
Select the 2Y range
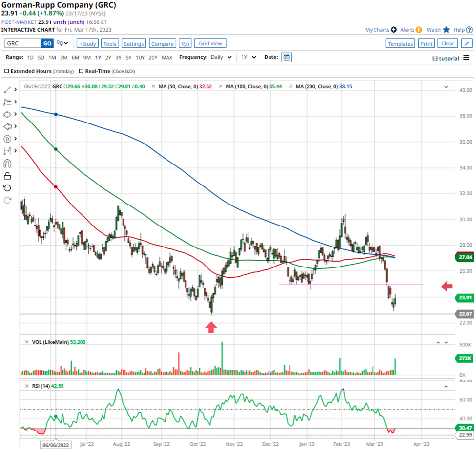coord(108,58)
